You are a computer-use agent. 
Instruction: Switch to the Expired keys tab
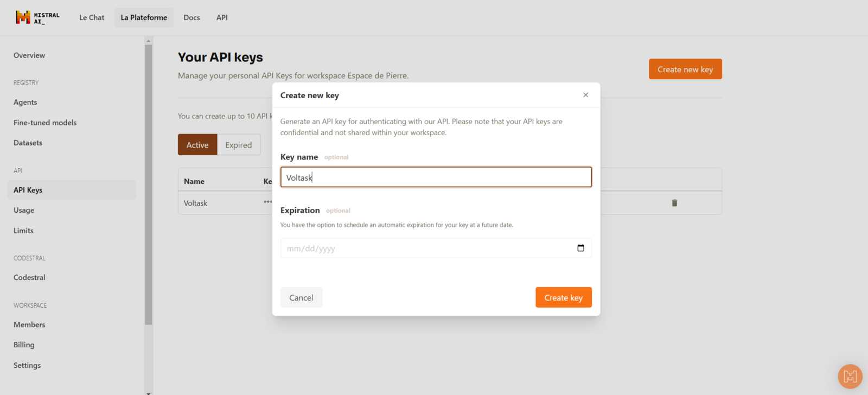tap(239, 145)
